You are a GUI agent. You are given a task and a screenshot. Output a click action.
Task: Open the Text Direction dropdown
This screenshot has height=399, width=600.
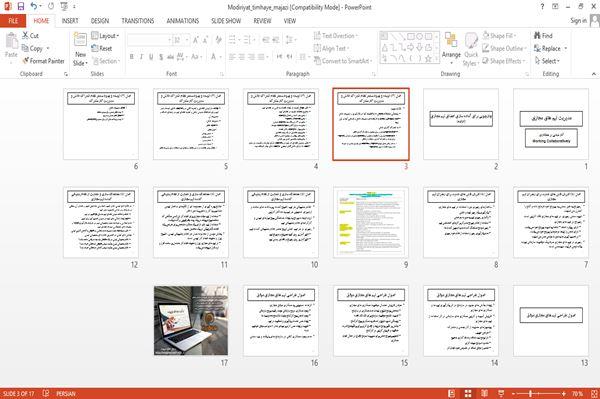tap(336, 36)
